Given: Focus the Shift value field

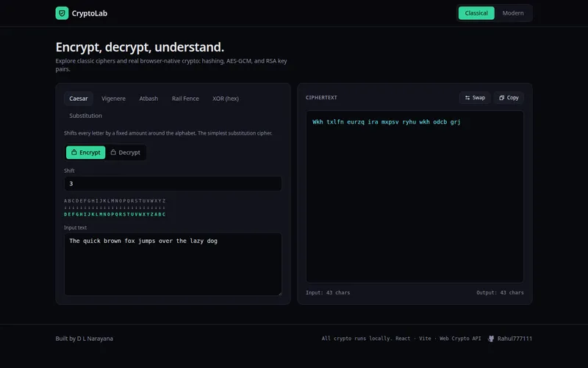Looking at the screenshot, I should [x=173, y=183].
